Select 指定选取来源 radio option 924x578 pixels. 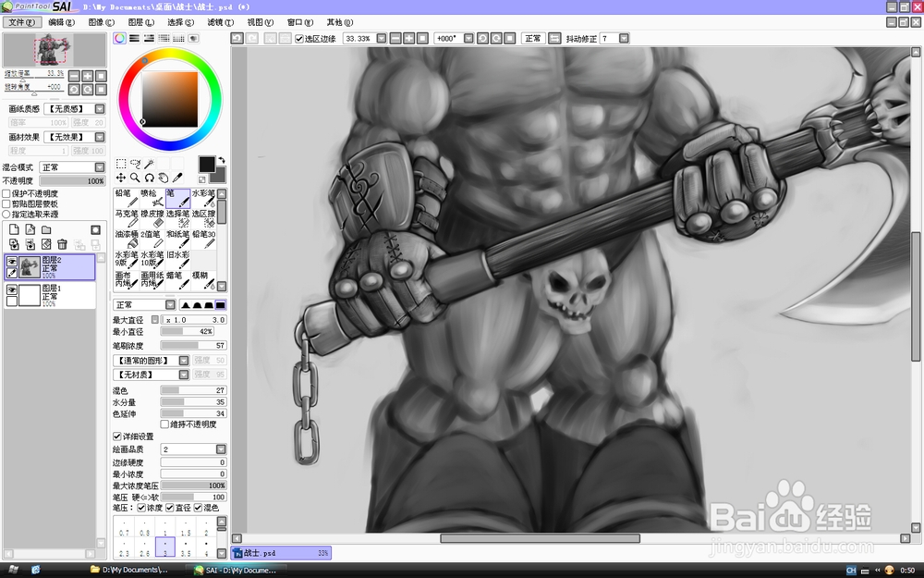point(6,215)
